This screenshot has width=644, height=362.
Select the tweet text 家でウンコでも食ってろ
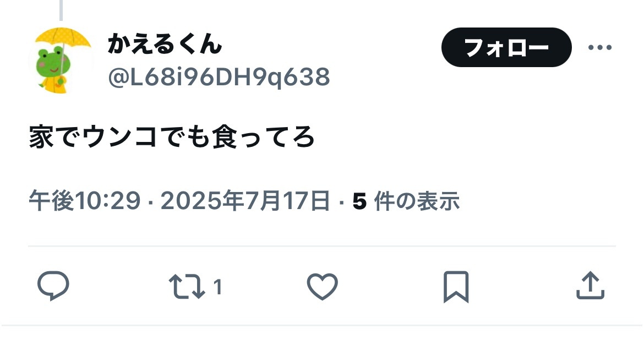172,136
